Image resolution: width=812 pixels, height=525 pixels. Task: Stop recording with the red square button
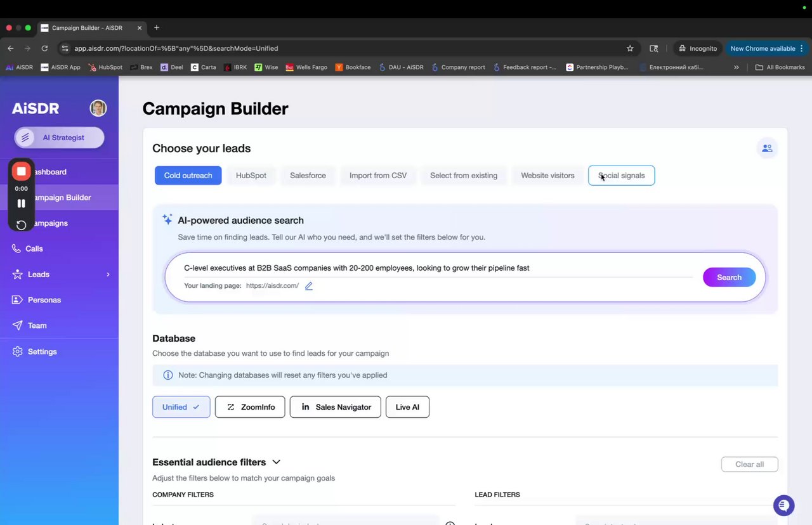[21, 171]
